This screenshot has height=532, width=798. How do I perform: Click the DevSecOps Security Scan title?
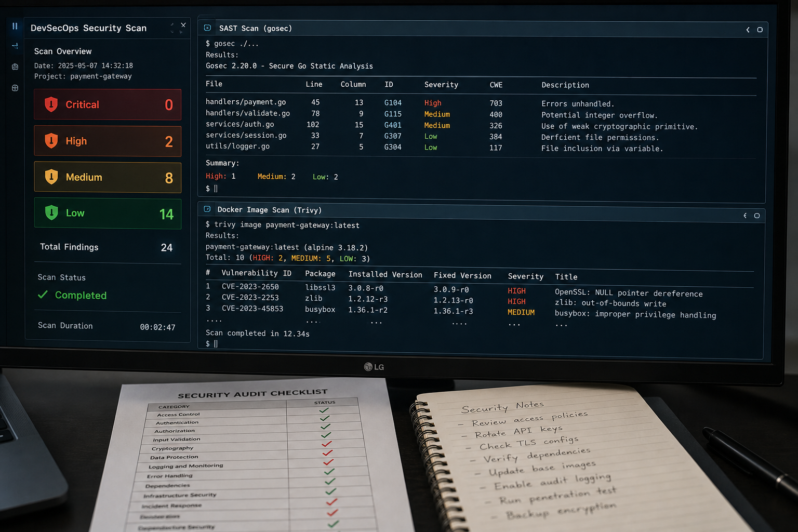tap(88, 28)
